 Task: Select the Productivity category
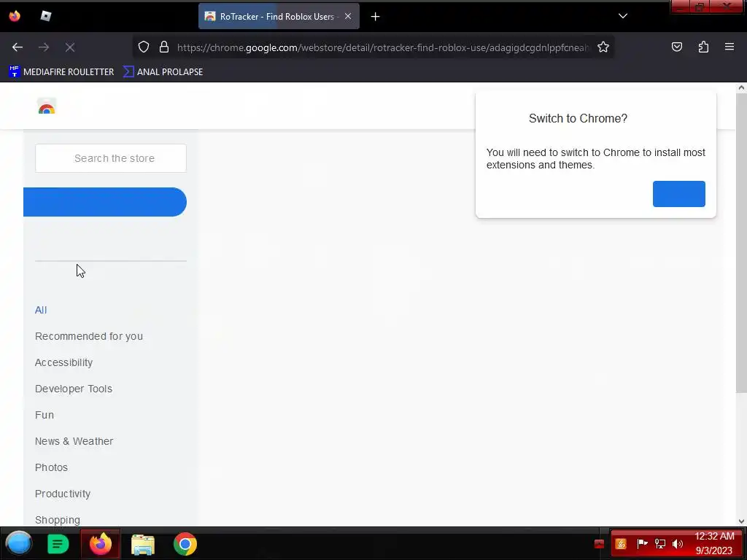click(63, 494)
